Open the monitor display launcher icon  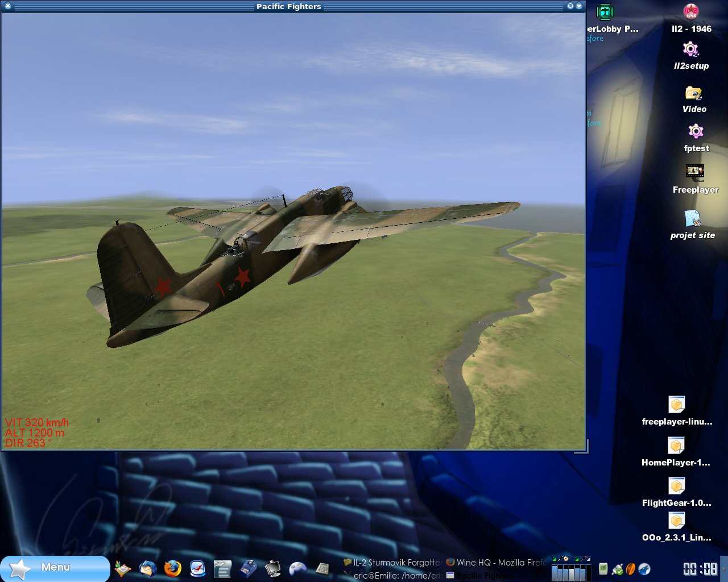[x=273, y=568]
